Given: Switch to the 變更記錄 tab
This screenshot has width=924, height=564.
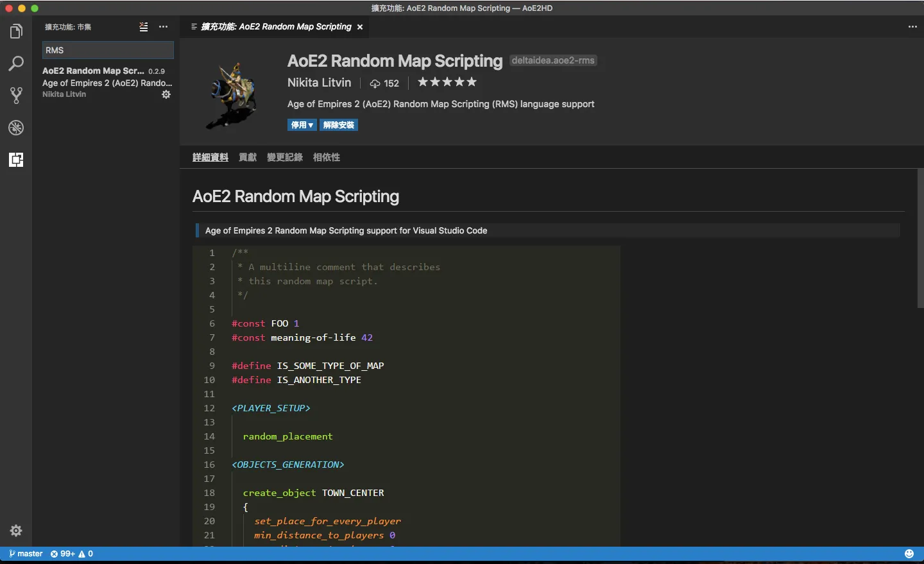Looking at the screenshot, I should pos(285,157).
